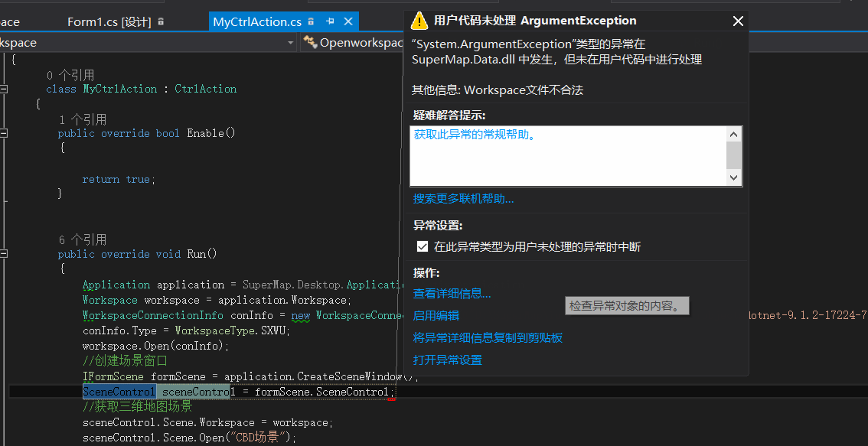The width and height of the screenshot is (868, 446).
Task: Click 获取此异常的常规帮助 help link
Action: 474,135
